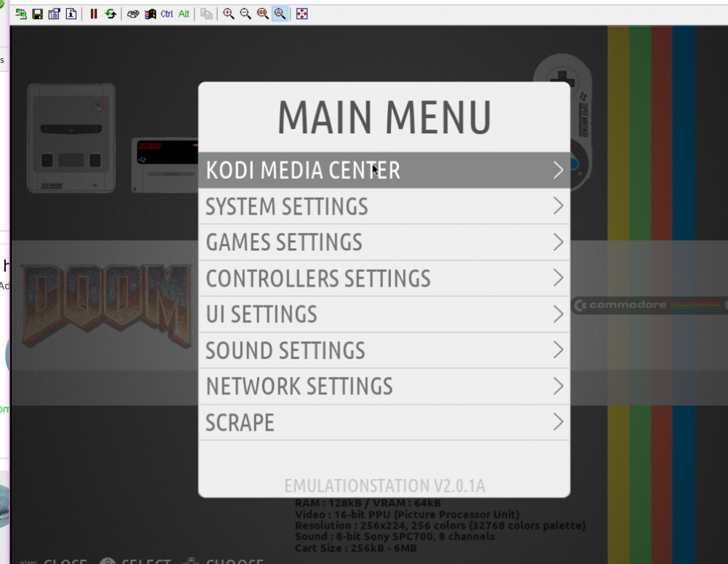Open connection options in the viewer toolbar
Viewport: 728px width, 564px height.
click(55, 14)
